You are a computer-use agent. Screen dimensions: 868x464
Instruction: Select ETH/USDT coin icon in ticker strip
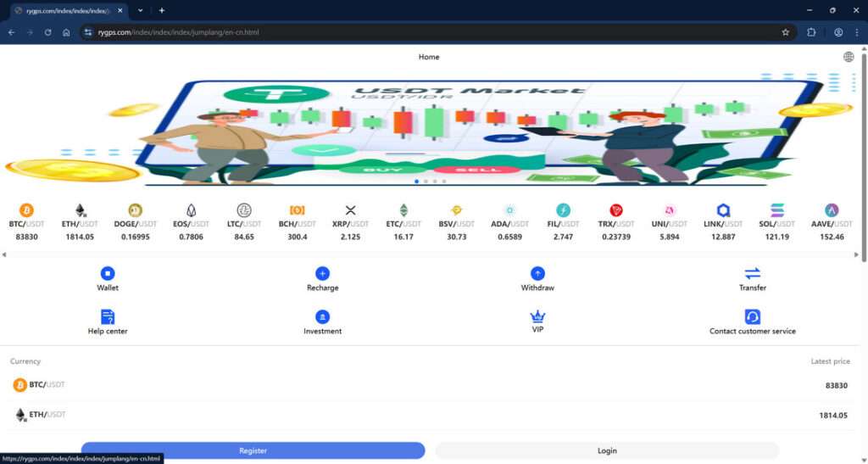tap(81, 210)
